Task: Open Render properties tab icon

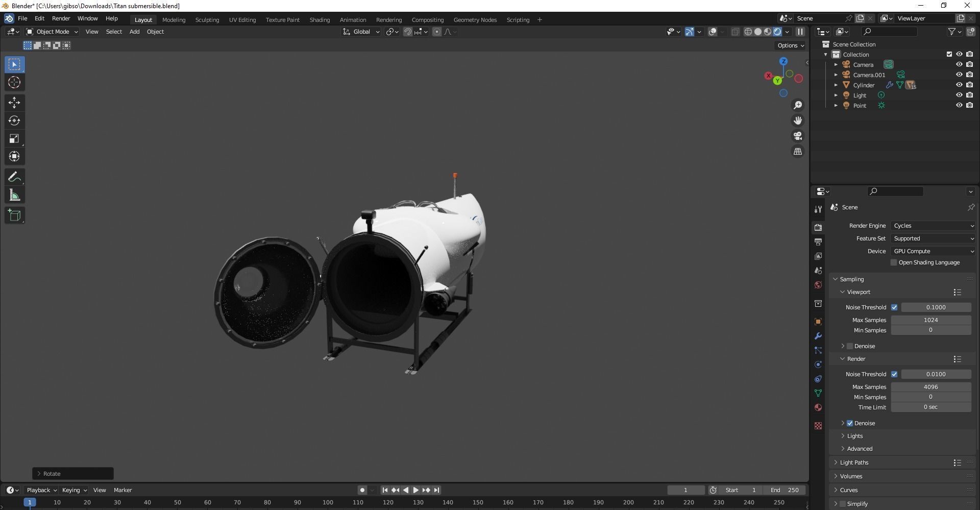Action: [x=818, y=227]
